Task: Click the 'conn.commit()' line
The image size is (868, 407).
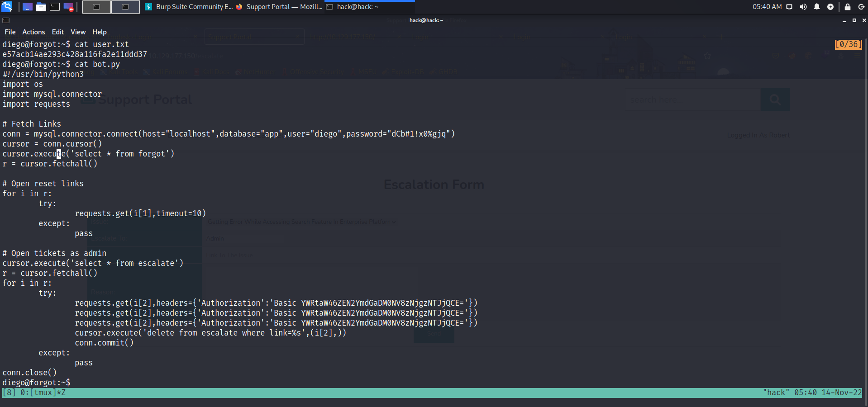Action: pos(104,343)
